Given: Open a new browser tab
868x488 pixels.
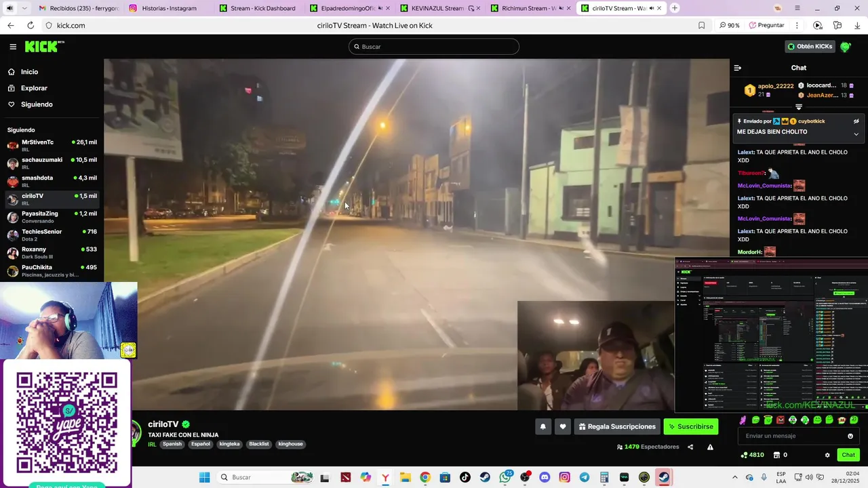Looking at the screenshot, I should pyautogui.click(x=674, y=8).
